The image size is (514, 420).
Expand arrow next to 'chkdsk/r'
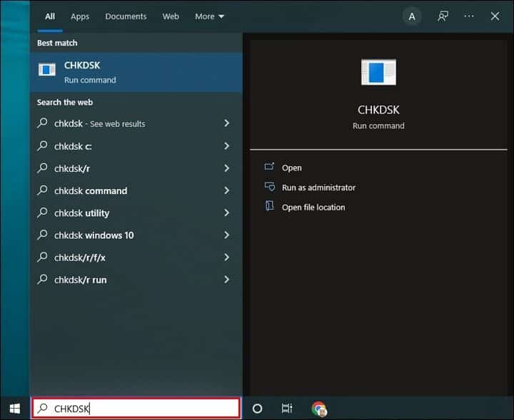(x=226, y=168)
